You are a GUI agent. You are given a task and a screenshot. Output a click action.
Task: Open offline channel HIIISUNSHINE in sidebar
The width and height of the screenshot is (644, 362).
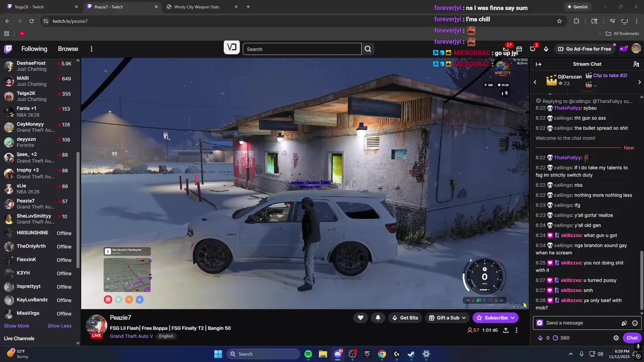[39, 233]
